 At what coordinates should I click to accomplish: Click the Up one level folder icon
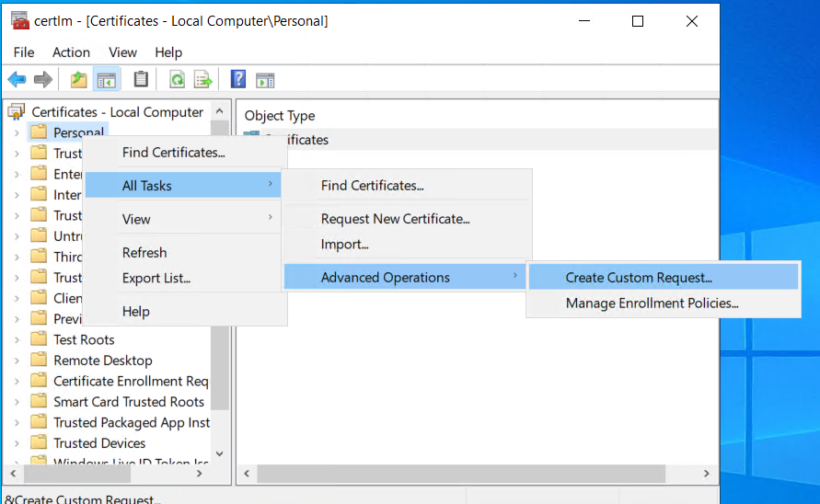click(x=79, y=80)
